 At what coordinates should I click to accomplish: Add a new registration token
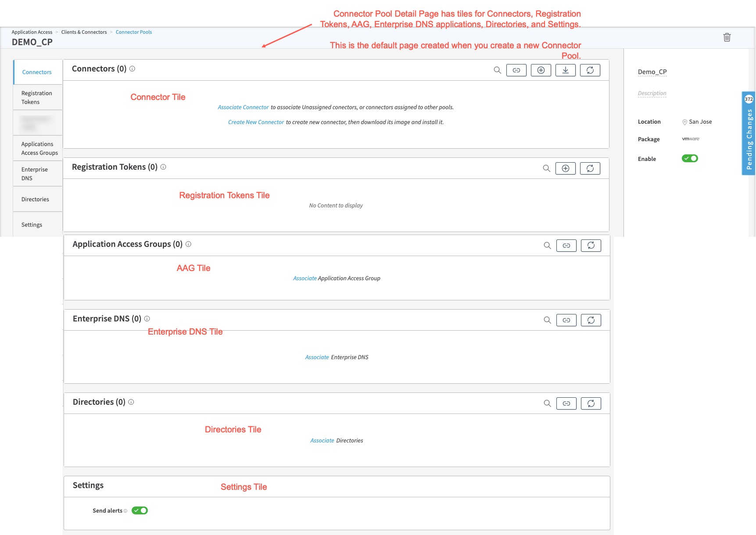pos(566,168)
